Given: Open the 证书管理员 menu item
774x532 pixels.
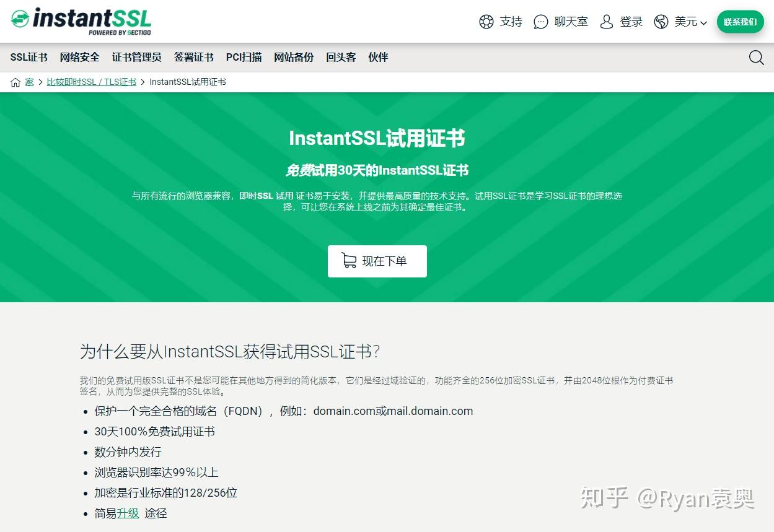Looking at the screenshot, I should 137,57.
